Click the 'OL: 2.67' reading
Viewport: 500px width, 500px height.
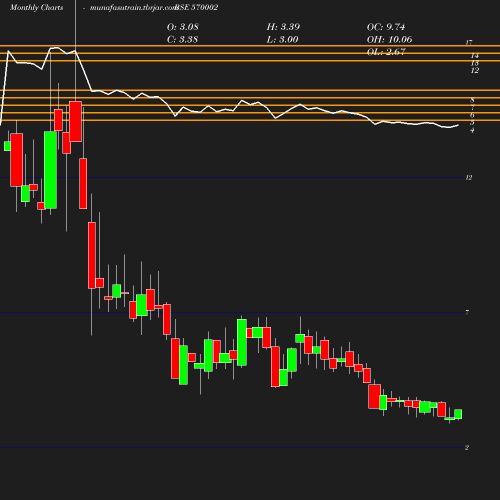(x=386, y=52)
